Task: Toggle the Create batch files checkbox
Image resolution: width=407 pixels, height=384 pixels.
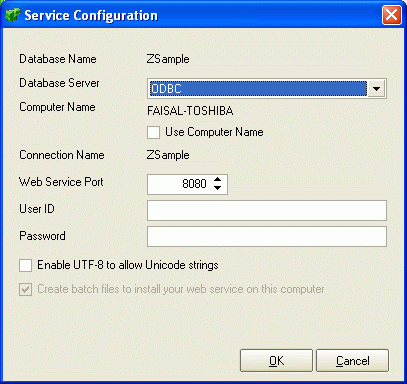Action: click(25, 289)
